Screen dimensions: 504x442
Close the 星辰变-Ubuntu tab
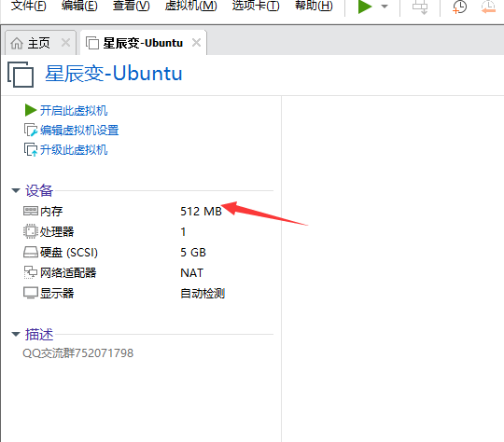click(x=196, y=42)
